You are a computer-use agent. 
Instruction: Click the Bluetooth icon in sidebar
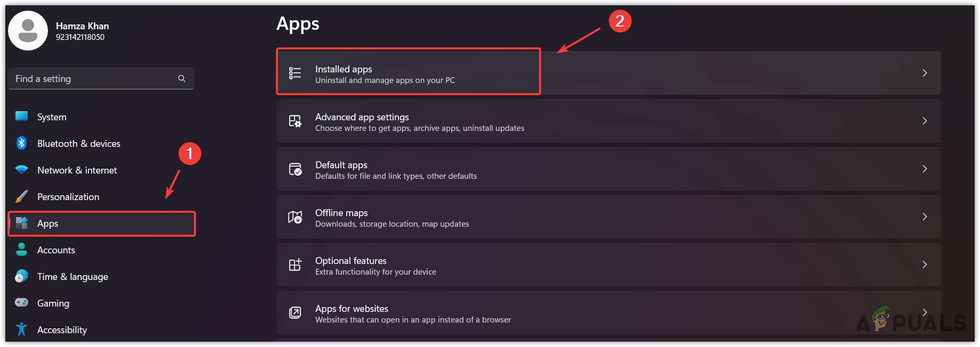click(21, 143)
